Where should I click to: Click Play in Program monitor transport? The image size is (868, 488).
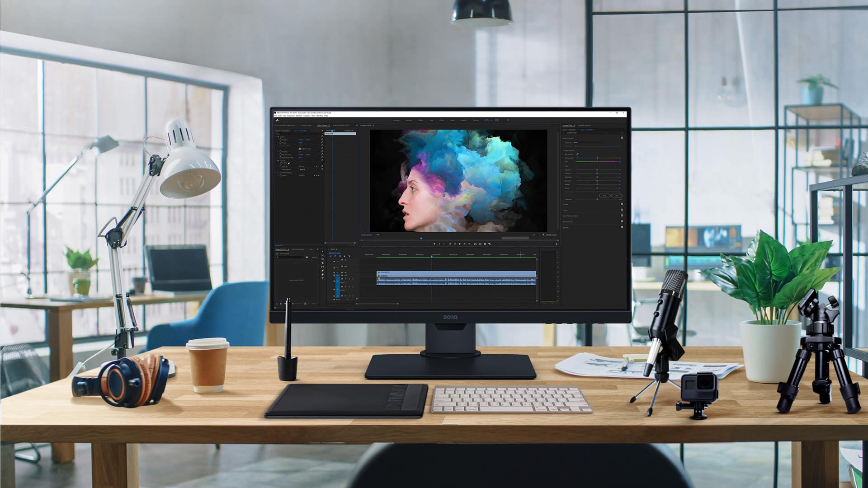click(460, 244)
